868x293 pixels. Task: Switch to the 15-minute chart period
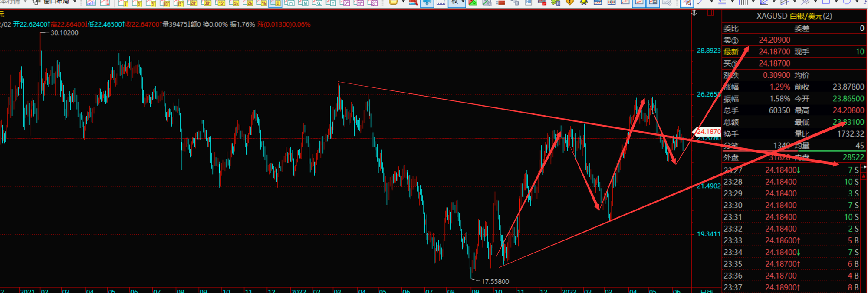[x=179, y=3]
